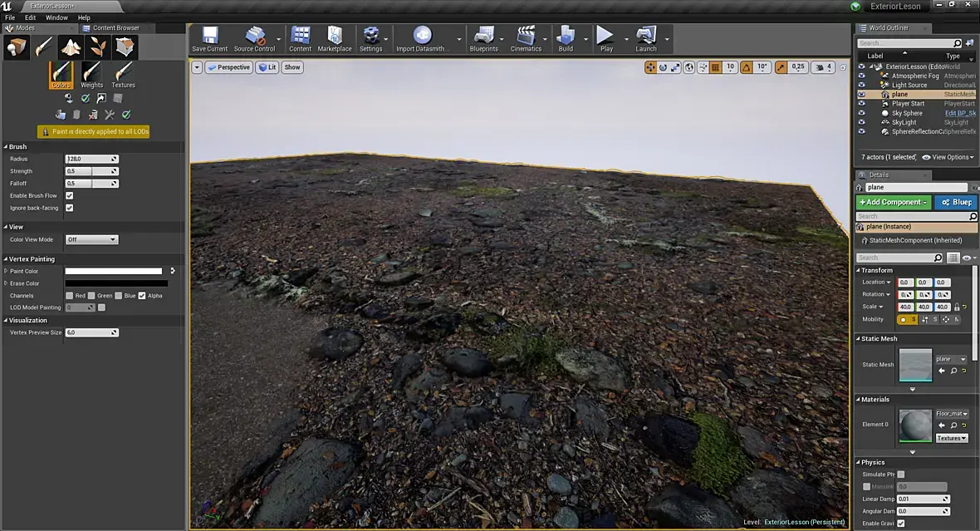Viewport: 980px width, 531px height.
Task: Uncheck Ignore back-facing option
Action: tap(69, 208)
